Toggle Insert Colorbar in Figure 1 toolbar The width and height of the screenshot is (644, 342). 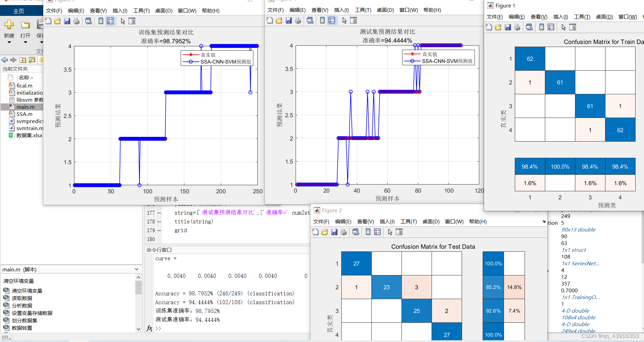(x=542, y=27)
